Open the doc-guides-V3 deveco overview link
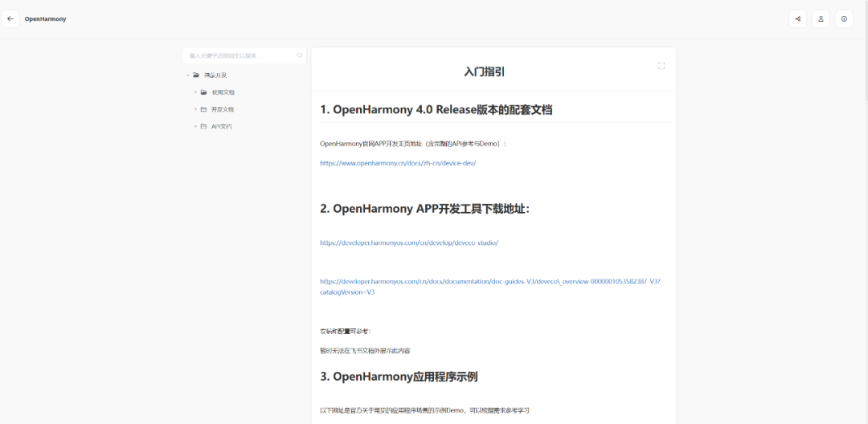The width and height of the screenshot is (868, 424). (490, 287)
